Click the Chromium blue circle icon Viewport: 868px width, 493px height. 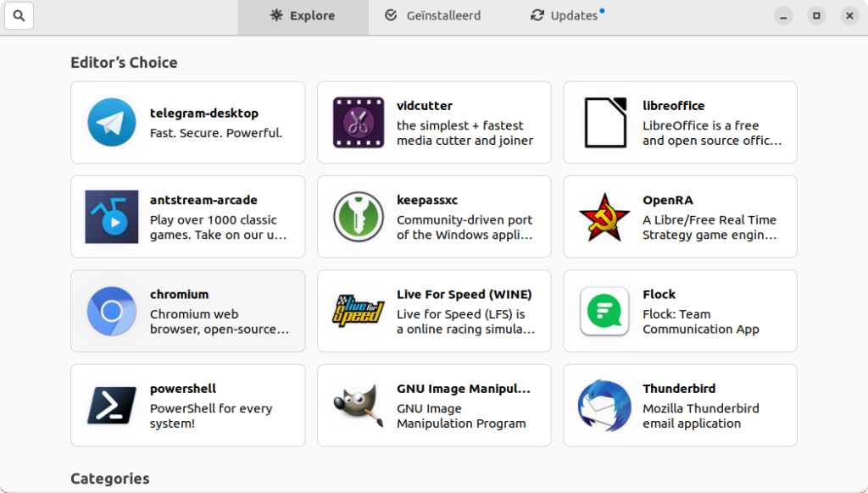coord(112,311)
